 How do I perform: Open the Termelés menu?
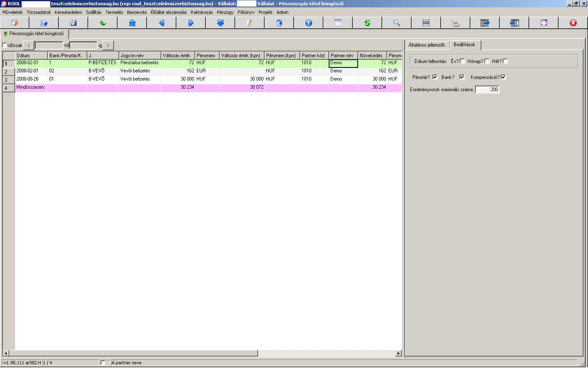(114, 12)
